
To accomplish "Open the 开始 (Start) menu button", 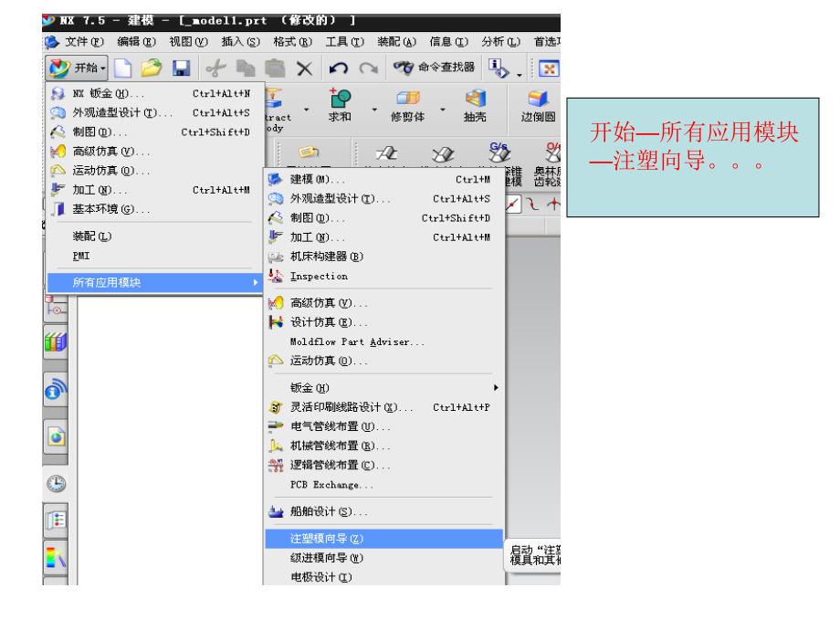I will (x=77, y=68).
